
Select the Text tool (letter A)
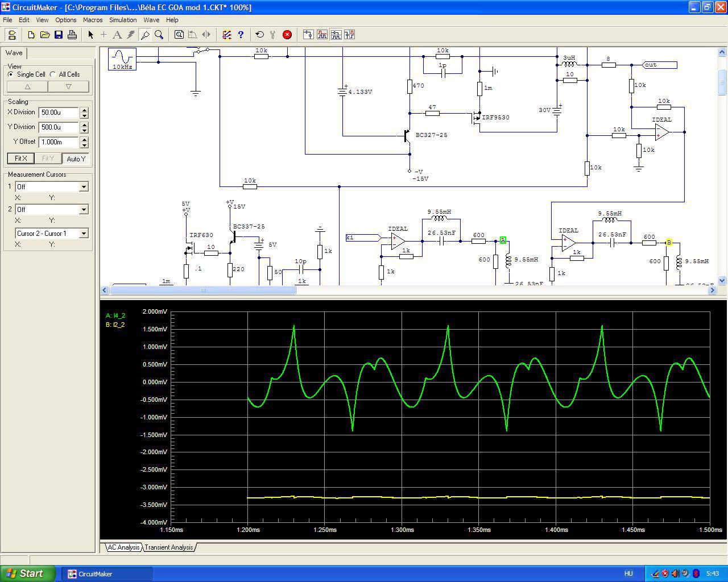[x=117, y=35]
